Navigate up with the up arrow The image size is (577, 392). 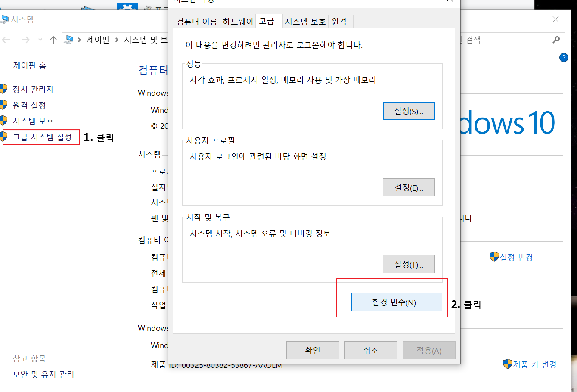tap(53, 40)
